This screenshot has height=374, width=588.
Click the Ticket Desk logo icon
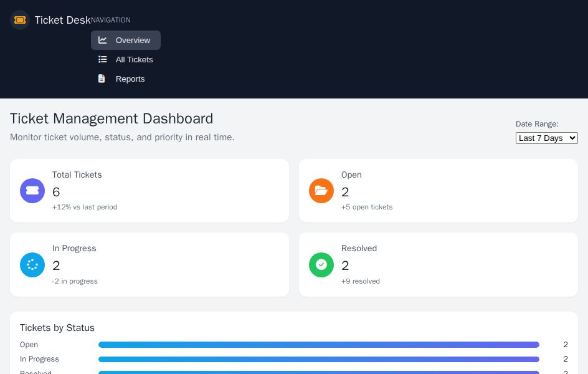(x=20, y=20)
